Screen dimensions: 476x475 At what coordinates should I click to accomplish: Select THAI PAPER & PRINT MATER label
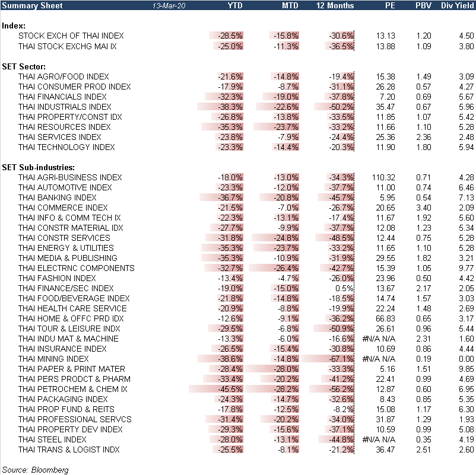tap(72, 369)
